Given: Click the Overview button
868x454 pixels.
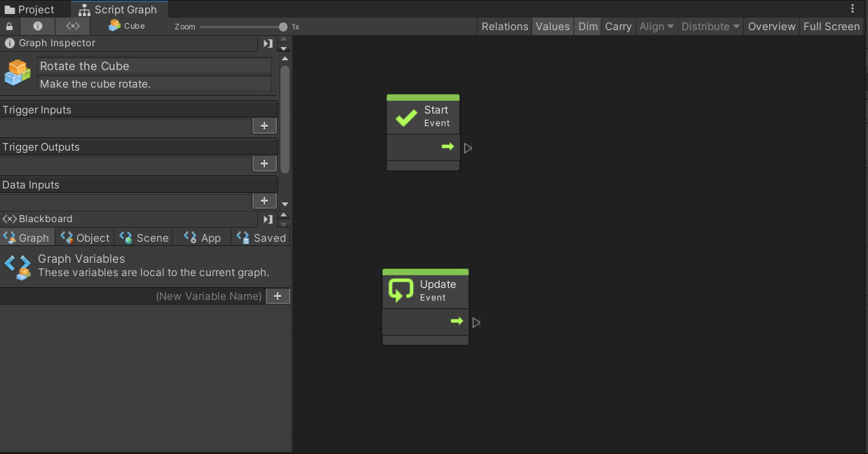Looking at the screenshot, I should pos(771,27).
